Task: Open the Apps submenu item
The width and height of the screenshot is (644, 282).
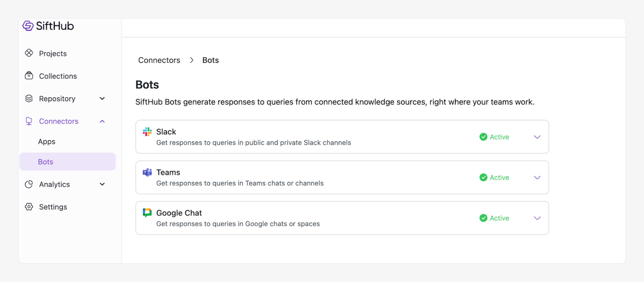Action: (x=47, y=141)
